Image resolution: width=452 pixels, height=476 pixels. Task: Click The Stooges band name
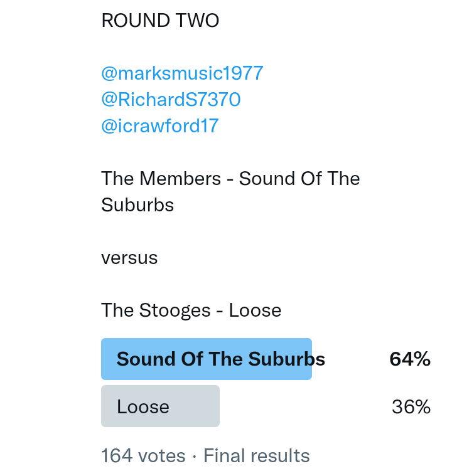point(156,310)
